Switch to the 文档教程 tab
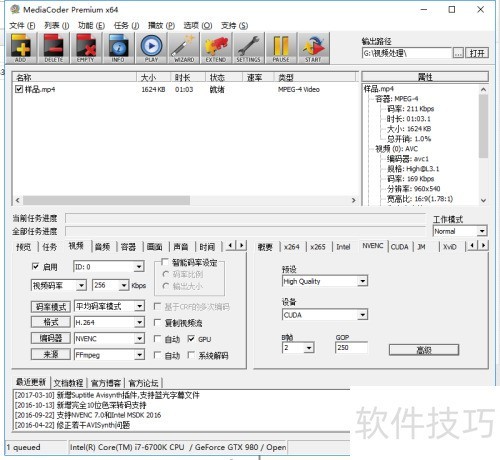500x460 pixels. click(68, 383)
